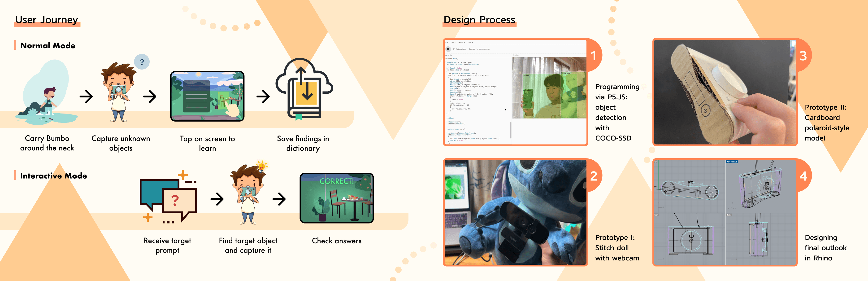The height and width of the screenshot is (281, 868).
Task: Click the Stitch doll with webcam photo
Action: click(x=515, y=212)
